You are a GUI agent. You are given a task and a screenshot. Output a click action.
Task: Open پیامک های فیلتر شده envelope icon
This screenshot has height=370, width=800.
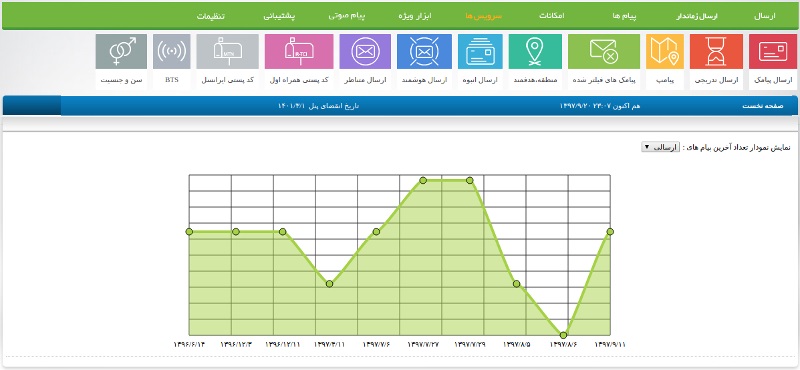coord(604,52)
